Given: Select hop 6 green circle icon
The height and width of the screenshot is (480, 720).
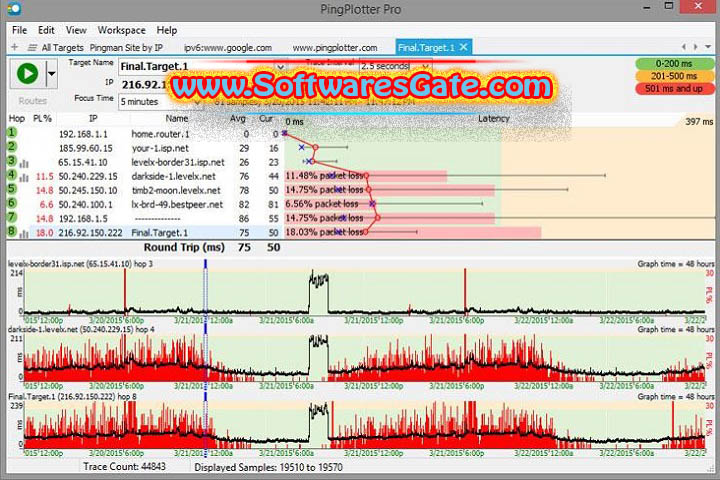Looking at the screenshot, I should click(x=12, y=203).
